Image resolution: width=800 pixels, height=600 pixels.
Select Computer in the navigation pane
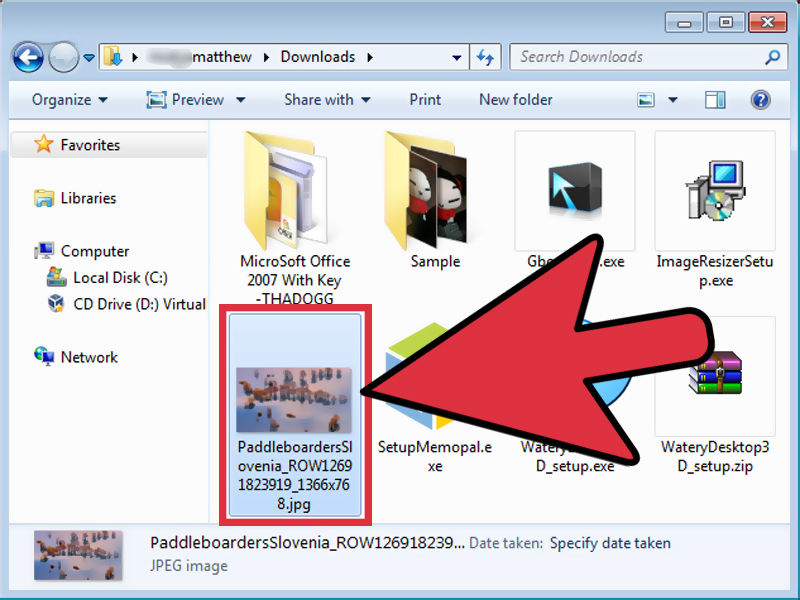(x=95, y=251)
